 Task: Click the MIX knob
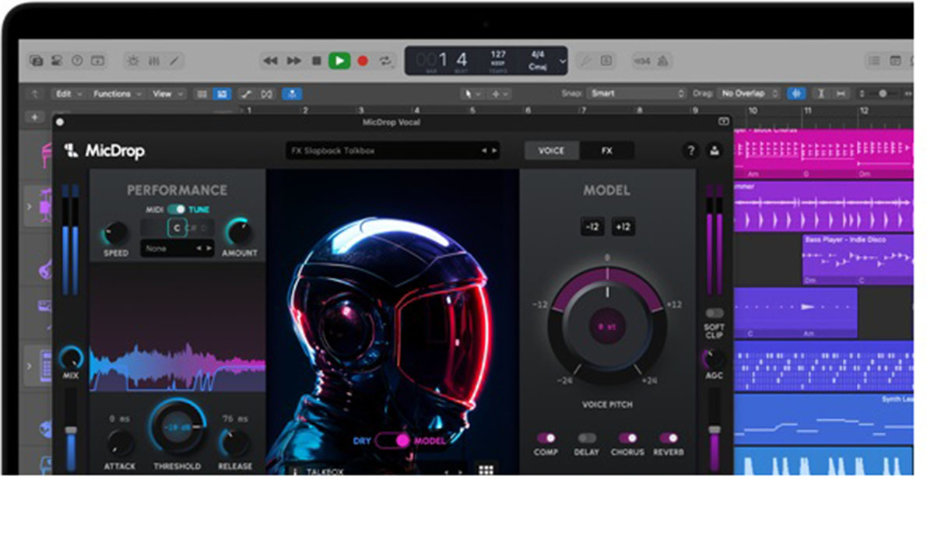coord(71,359)
